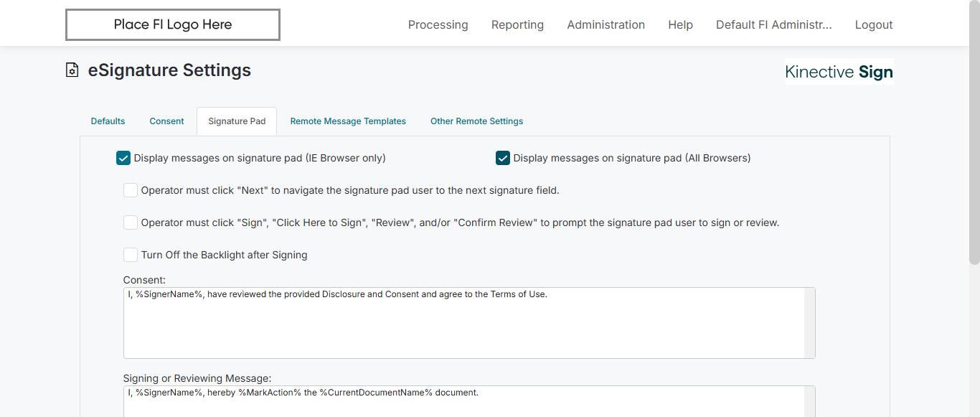Click the Kinective Sign logo
The image size is (980, 417).
coord(839,72)
